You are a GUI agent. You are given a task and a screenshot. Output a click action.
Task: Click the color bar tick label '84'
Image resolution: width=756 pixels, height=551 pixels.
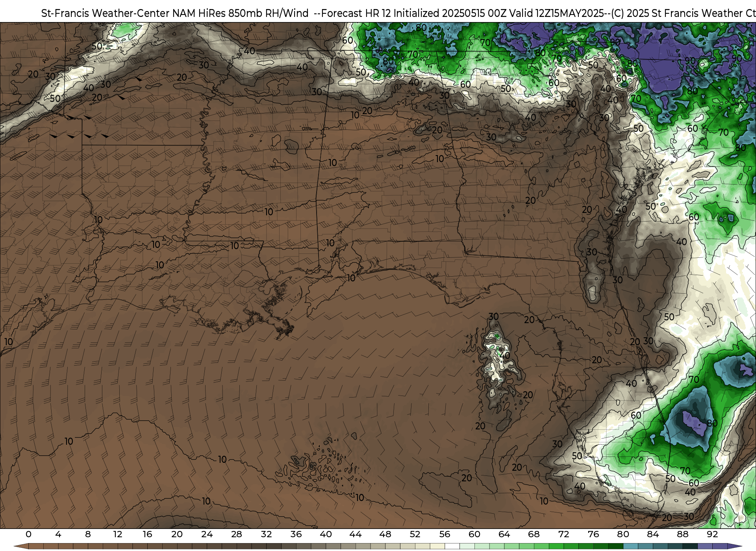pyautogui.click(x=653, y=534)
